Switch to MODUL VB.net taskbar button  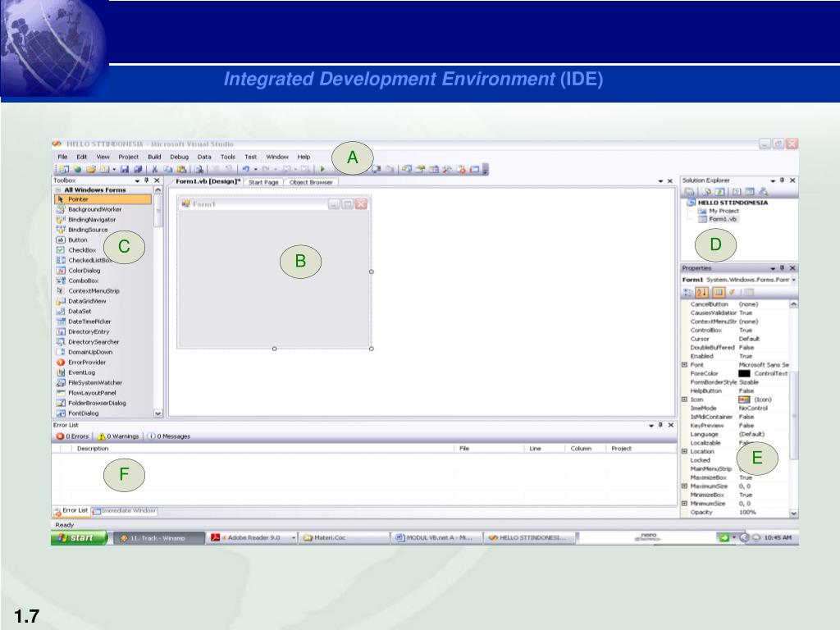[436, 538]
